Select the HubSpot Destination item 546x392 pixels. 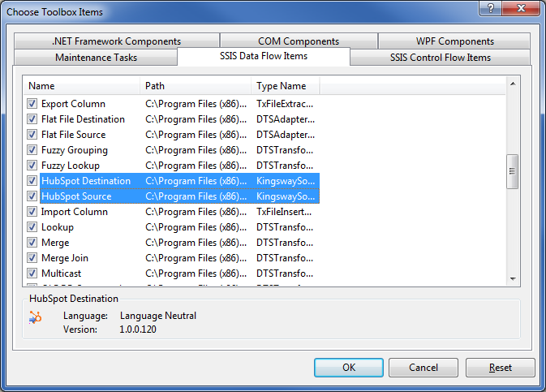pyautogui.click(x=86, y=181)
